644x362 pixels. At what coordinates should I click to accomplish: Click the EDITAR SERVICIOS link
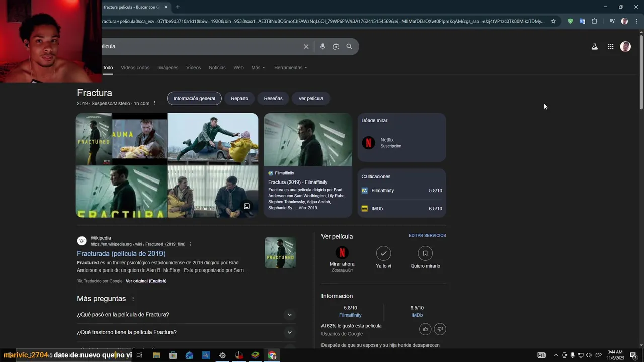(427, 236)
